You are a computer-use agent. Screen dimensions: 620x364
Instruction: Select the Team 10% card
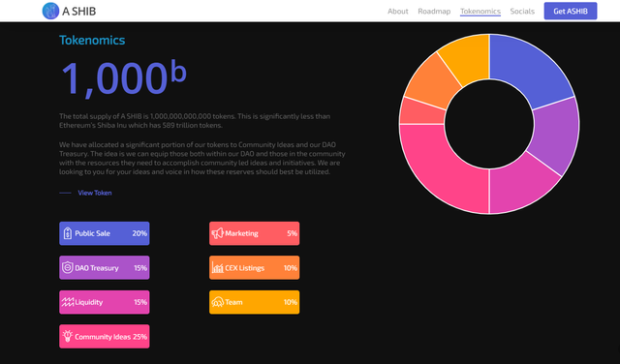pyautogui.click(x=254, y=302)
